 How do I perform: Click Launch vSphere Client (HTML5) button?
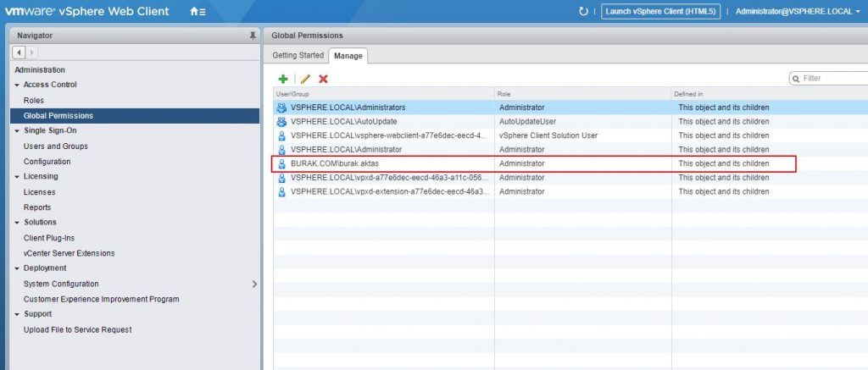pos(661,11)
